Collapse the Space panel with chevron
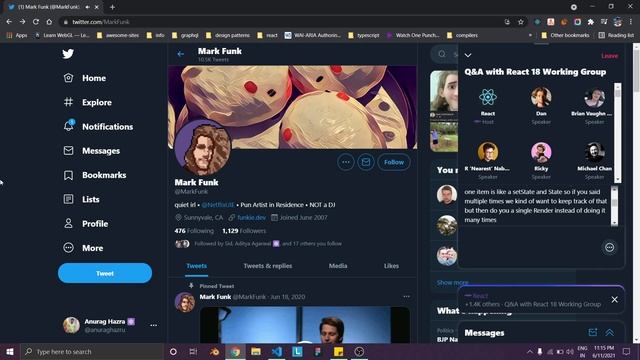The image size is (640, 360). tap(468, 55)
